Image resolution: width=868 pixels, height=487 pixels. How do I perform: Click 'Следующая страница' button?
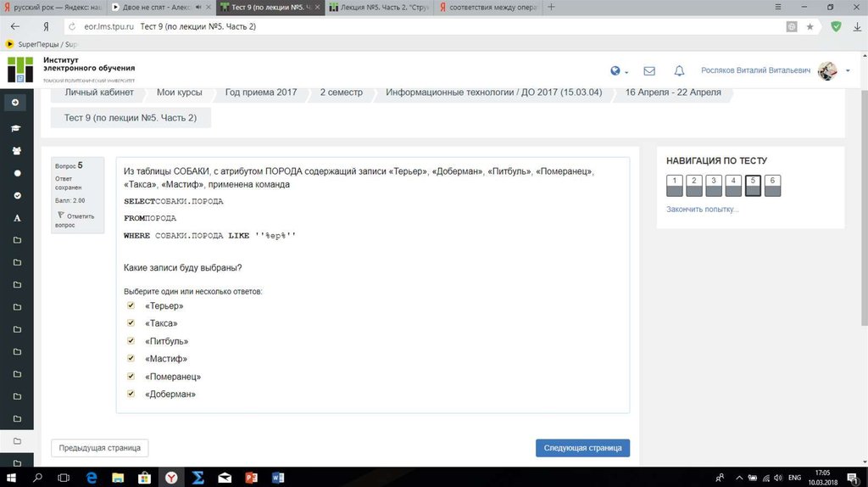tap(582, 448)
